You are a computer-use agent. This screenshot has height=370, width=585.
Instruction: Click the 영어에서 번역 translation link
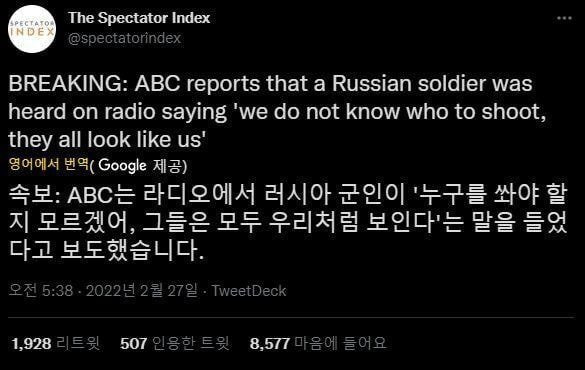click(49, 164)
